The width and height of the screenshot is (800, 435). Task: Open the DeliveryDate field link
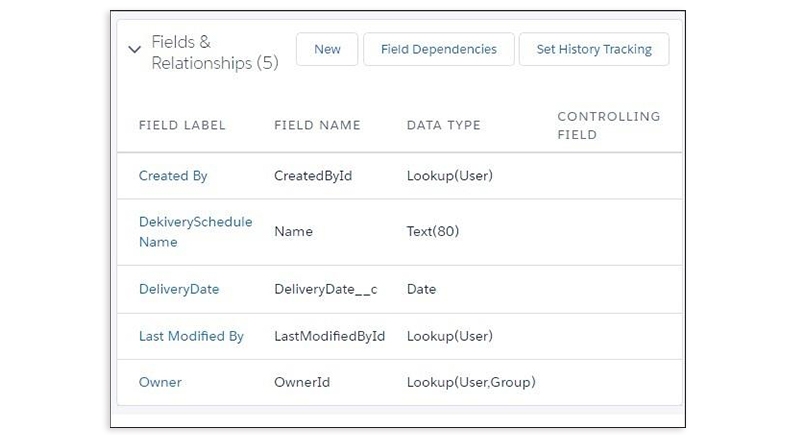(179, 289)
